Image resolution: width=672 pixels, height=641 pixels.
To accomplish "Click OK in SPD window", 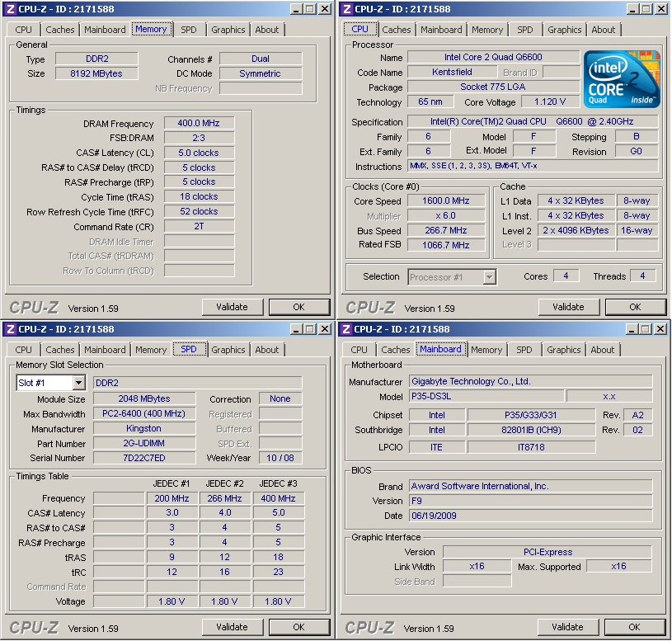I will (x=298, y=627).
